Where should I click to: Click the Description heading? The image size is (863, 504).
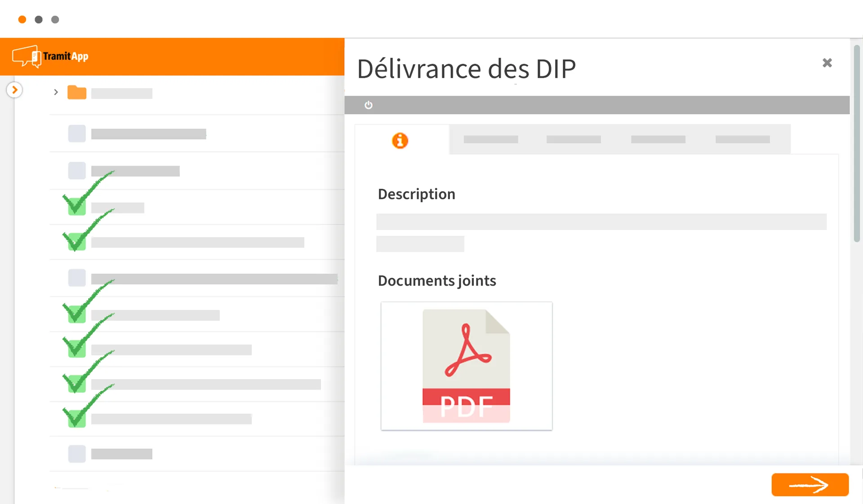tap(417, 194)
